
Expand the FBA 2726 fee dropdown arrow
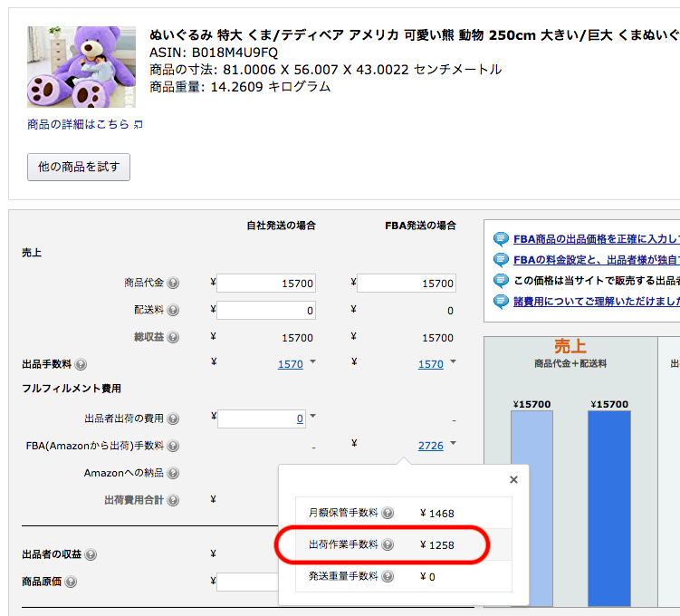point(453,444)
